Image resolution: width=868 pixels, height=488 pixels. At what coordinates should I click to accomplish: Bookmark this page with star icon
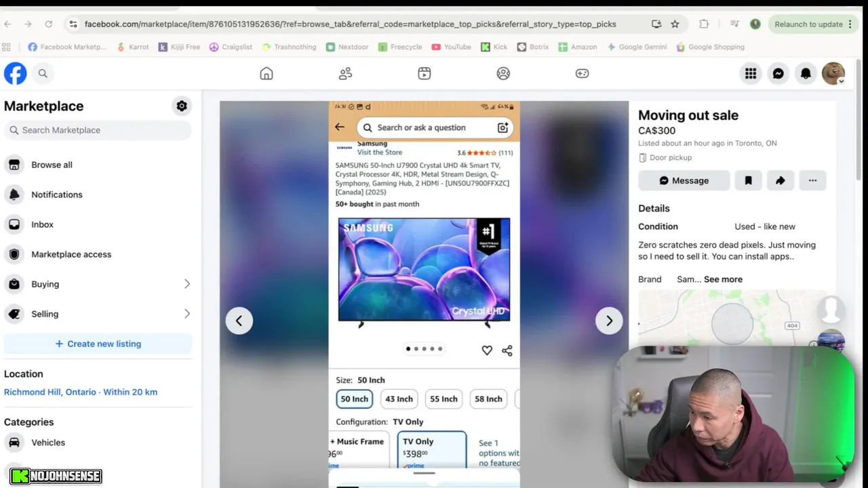pyautogui.click(x=675, y=24)
